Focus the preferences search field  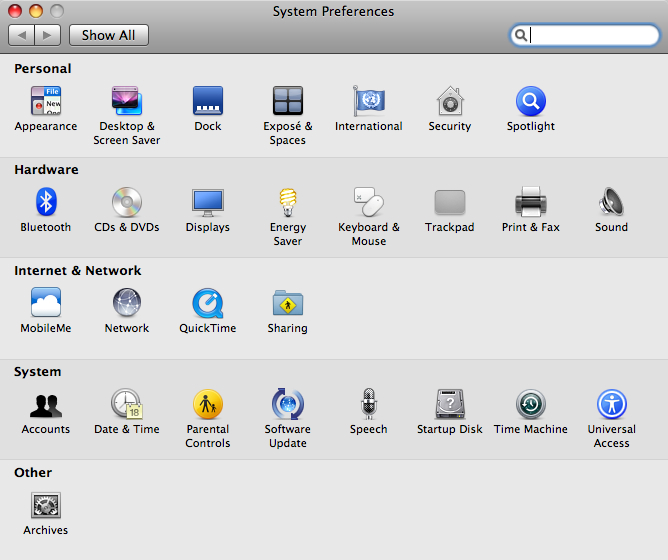pos(584,35)
